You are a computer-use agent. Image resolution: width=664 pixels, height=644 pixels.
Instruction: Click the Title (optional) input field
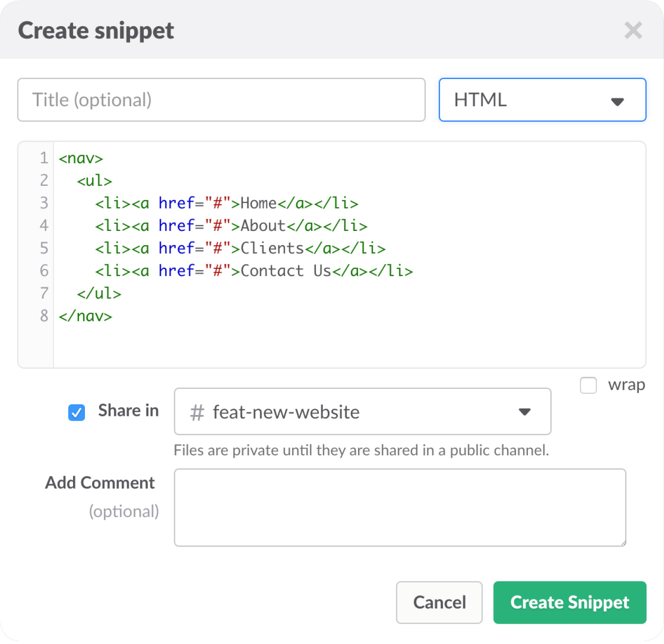click(221, 100)
